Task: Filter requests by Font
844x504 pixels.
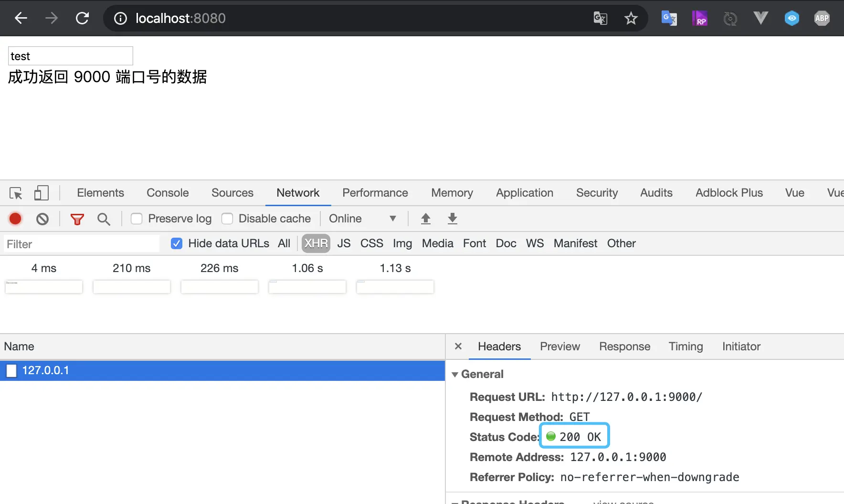Action: (x=475, y=243)
